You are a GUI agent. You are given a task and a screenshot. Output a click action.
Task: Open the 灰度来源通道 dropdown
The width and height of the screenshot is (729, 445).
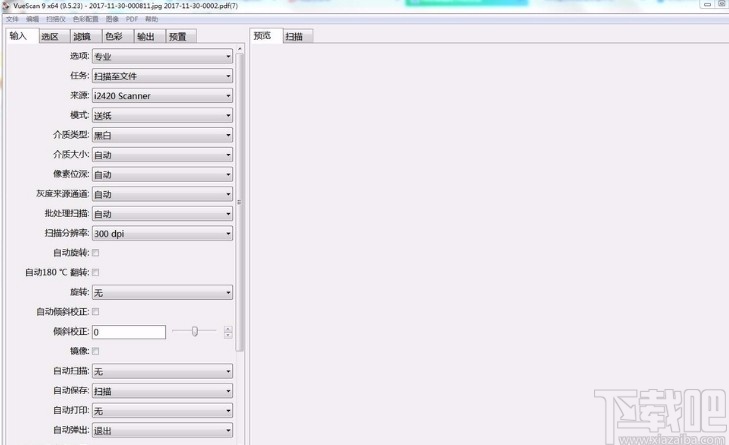(x=162, y=194)
